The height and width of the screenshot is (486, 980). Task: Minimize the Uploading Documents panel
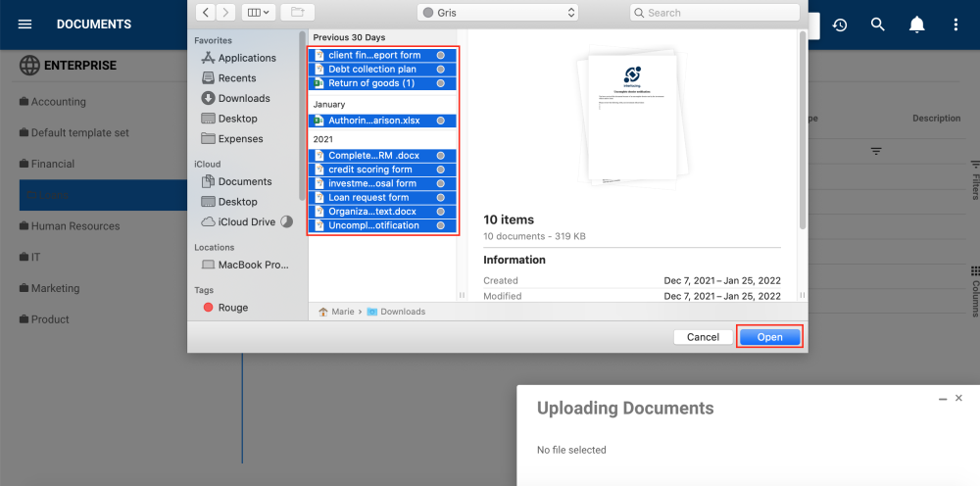coord(943,399)
